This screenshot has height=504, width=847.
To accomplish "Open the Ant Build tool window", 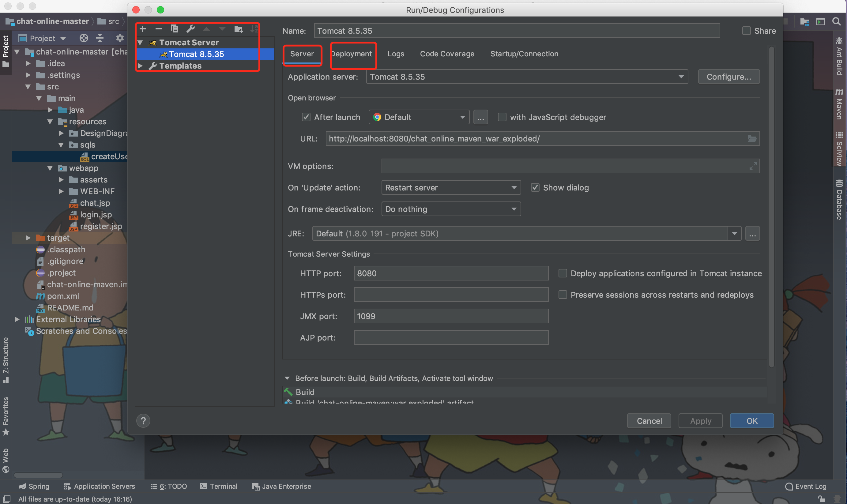I will [x=839, y=56].
